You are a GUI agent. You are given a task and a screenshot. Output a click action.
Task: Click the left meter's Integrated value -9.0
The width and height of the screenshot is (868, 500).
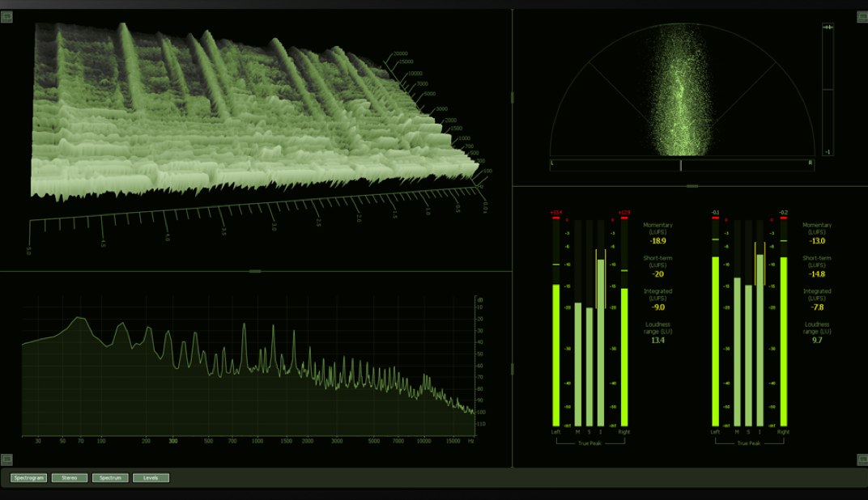[657, 307]
